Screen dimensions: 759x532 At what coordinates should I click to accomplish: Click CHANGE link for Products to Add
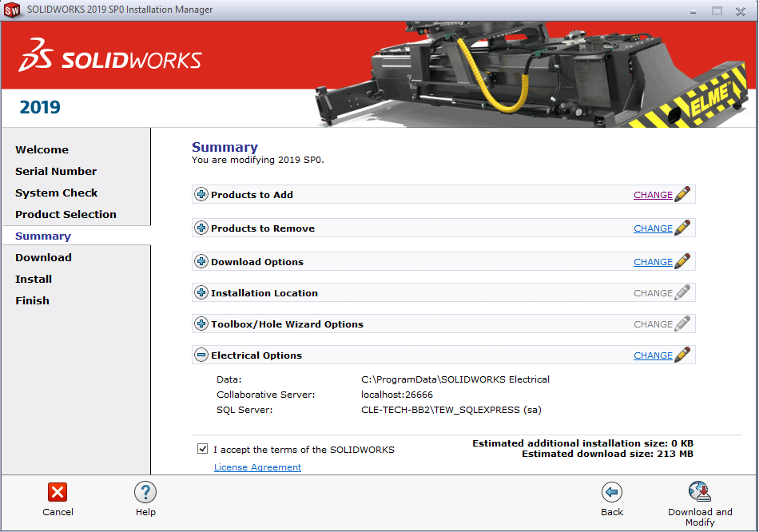[x=653, y=195]
